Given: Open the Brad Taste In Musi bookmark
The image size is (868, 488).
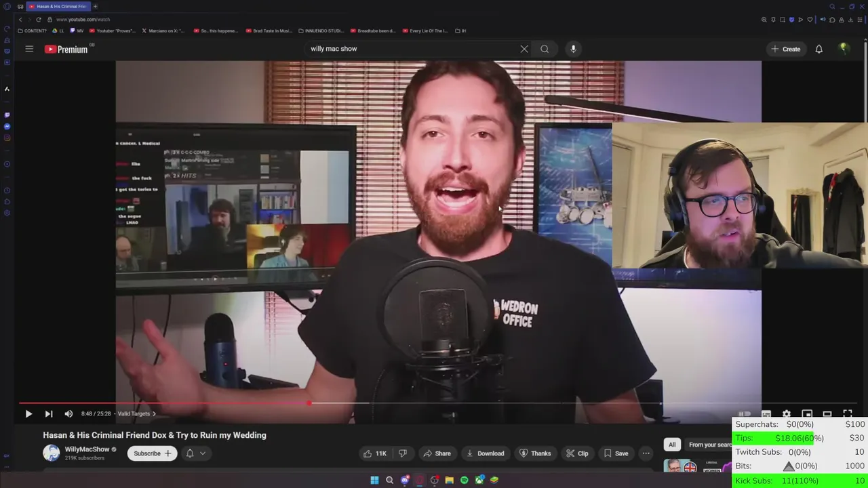Looking at the screenshot, I should [269, 30].
